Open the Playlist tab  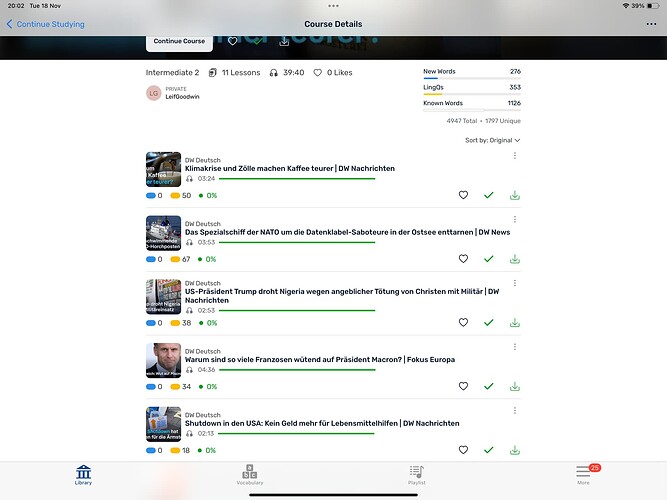417,475
